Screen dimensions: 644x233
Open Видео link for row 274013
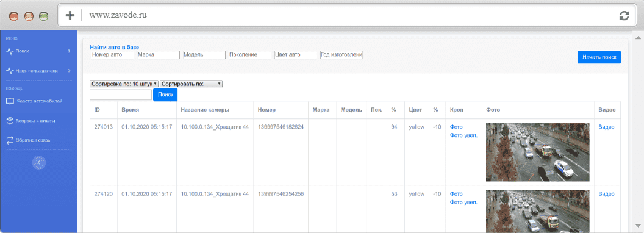[606, 127]
